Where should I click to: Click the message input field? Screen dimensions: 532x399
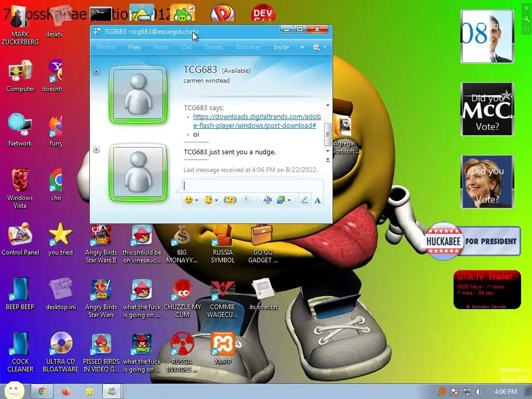pyautogui.click(x=253, y=185)
